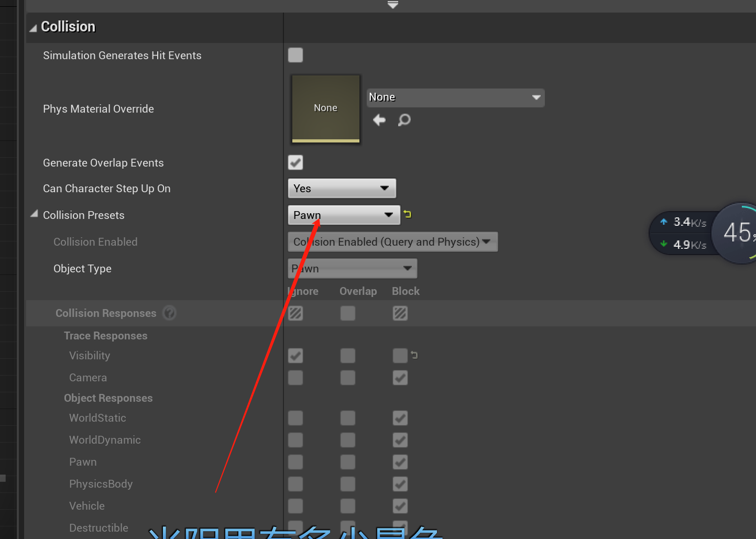Set Vehicle response to Overlap
The width and height of the screenshot is (756, 539).
pyautogui.click(x=348, y=506)
